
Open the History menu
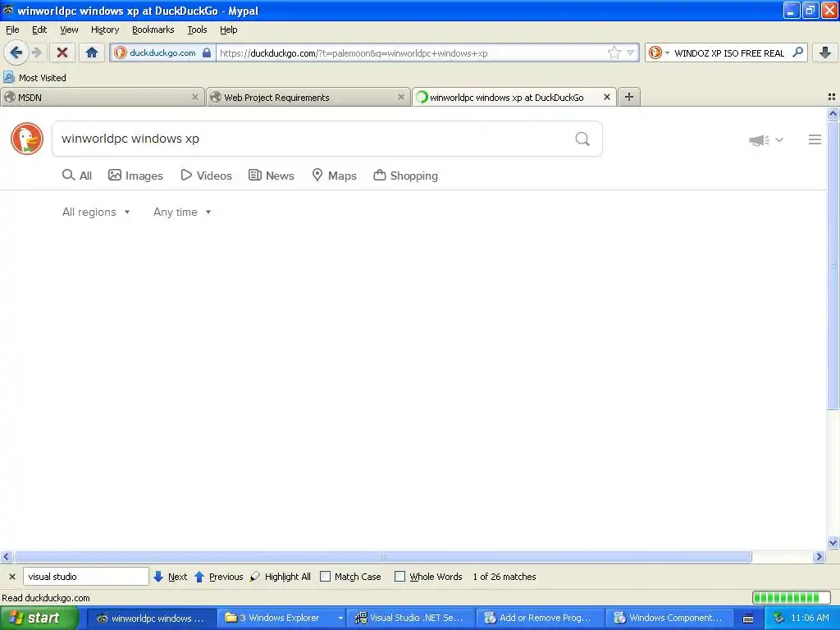[x=105, y=30]
